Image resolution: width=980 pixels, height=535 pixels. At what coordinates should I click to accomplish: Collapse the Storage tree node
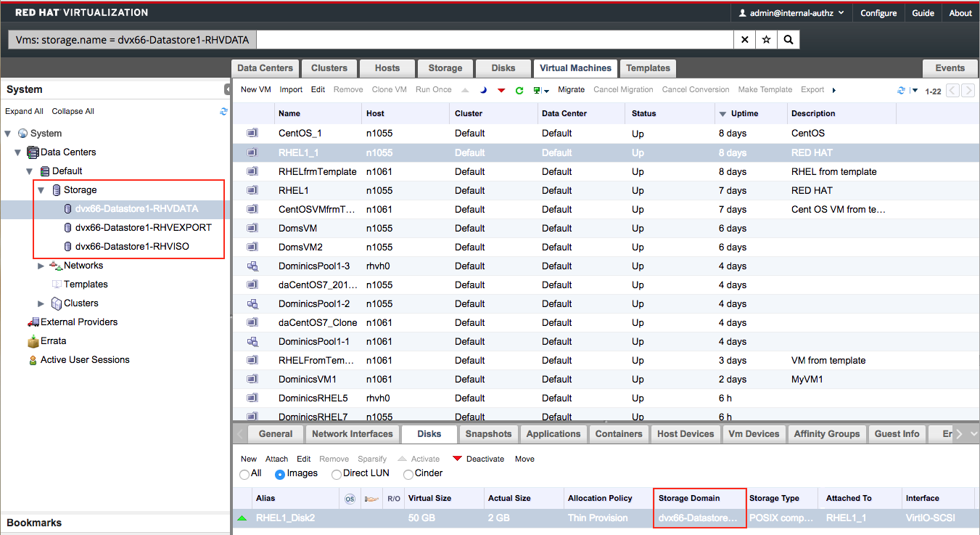pos(41,190)
